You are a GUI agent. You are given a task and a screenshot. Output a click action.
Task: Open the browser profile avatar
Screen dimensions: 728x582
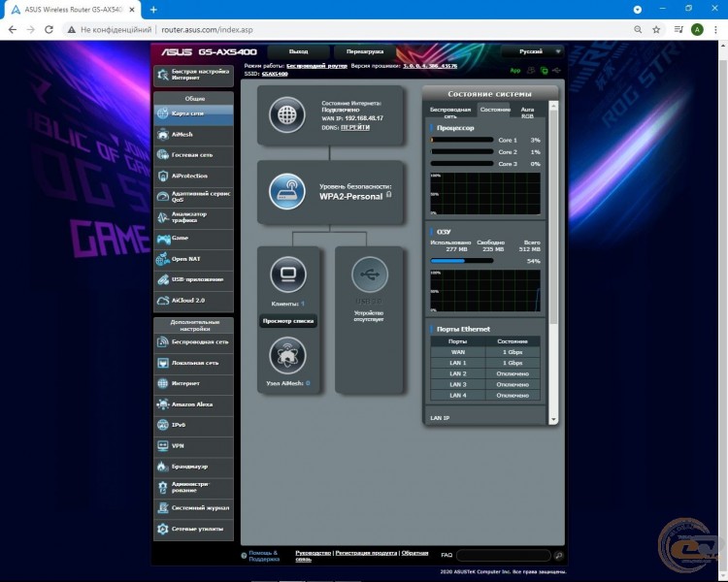pyautogui.click(x=697, y=30)
